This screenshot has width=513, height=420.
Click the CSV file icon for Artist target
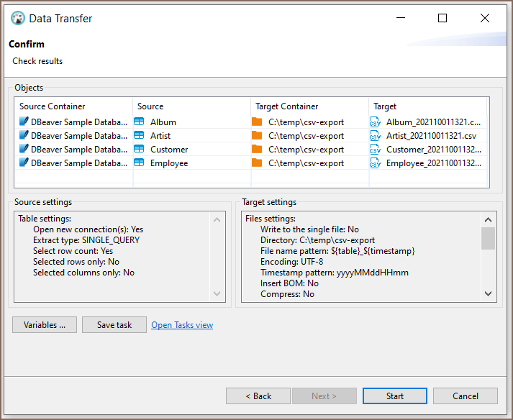[375, 136]
